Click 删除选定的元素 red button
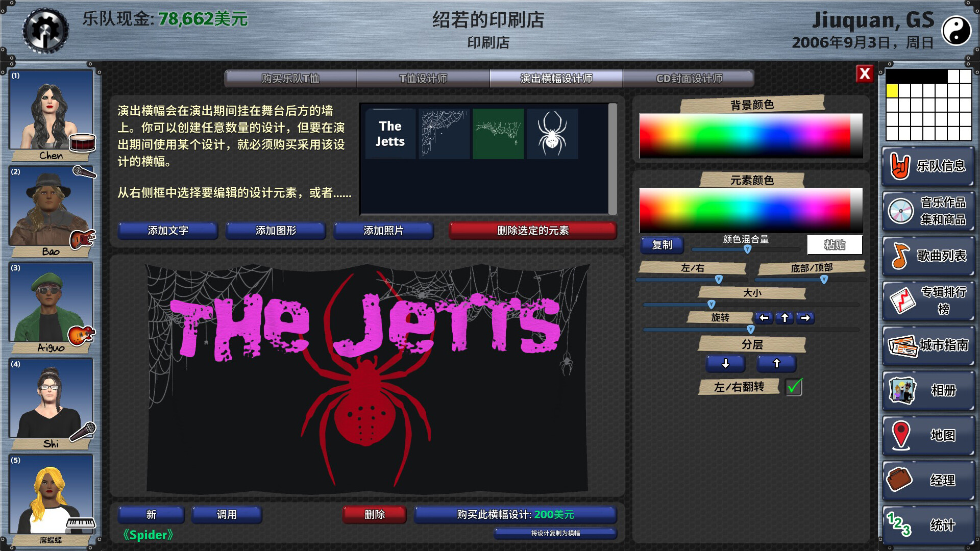 point(532,231)
